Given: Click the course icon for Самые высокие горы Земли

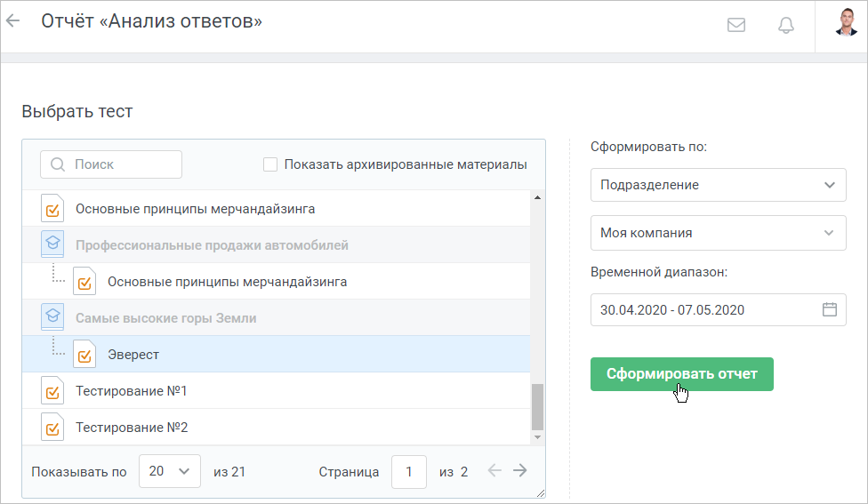Looking at the screenshot, I should (x=52, y=317).
